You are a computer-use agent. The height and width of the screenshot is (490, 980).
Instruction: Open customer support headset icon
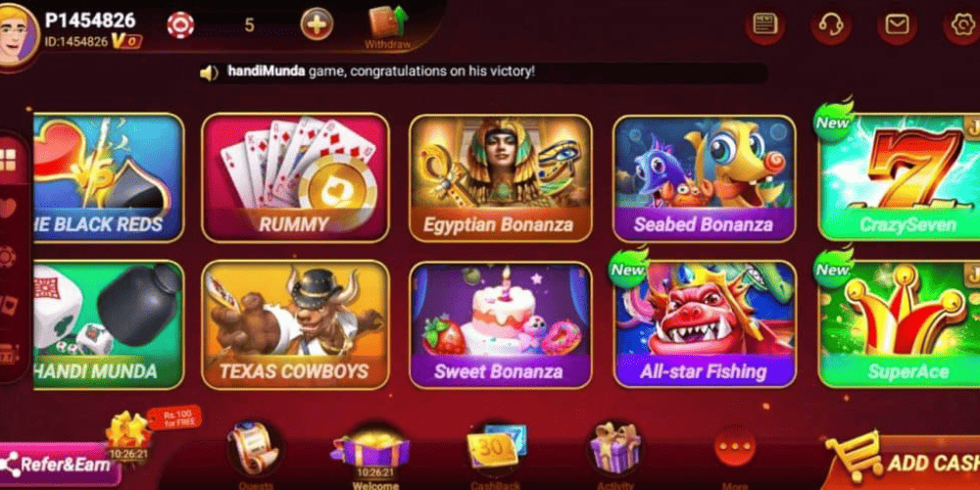click(x=831, y=25)
